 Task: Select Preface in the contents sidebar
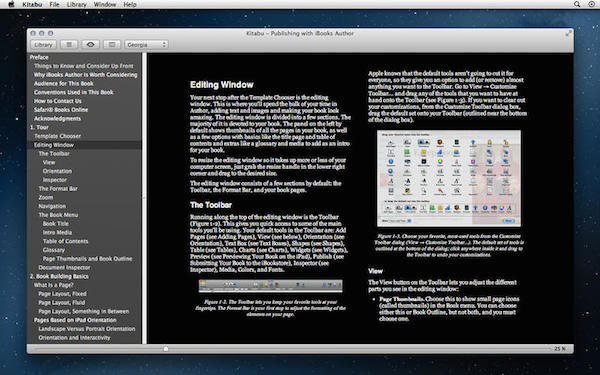point(39,57)
